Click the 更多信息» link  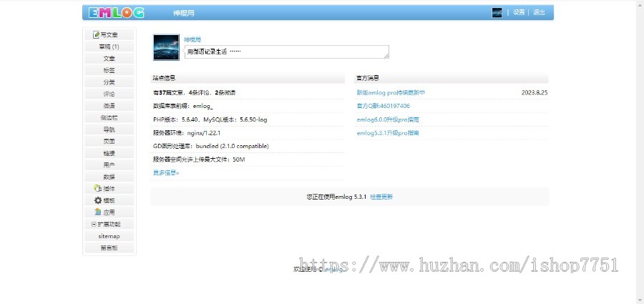166,173
